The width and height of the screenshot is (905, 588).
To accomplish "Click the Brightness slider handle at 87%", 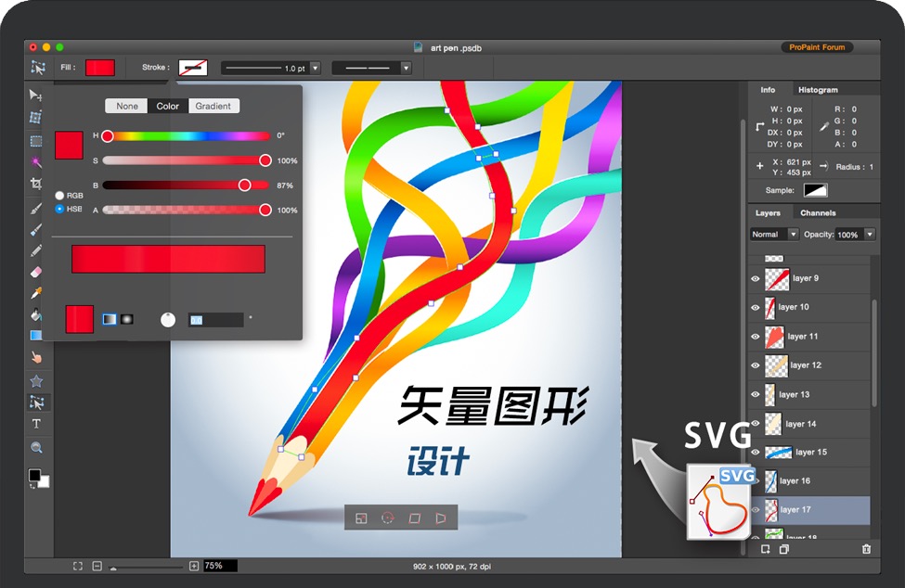I will click(245, 185).
